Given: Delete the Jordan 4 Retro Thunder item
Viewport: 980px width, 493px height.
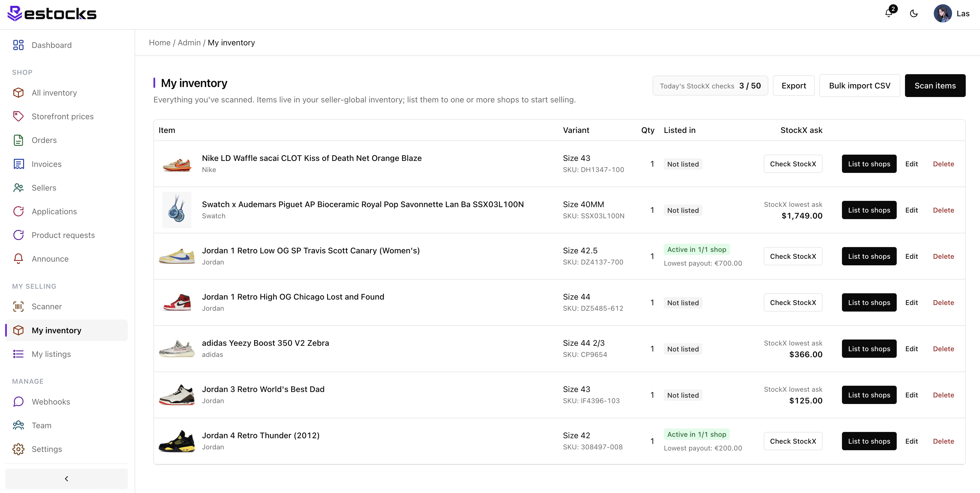Looking at the screenshot, I should coord(943,441).
